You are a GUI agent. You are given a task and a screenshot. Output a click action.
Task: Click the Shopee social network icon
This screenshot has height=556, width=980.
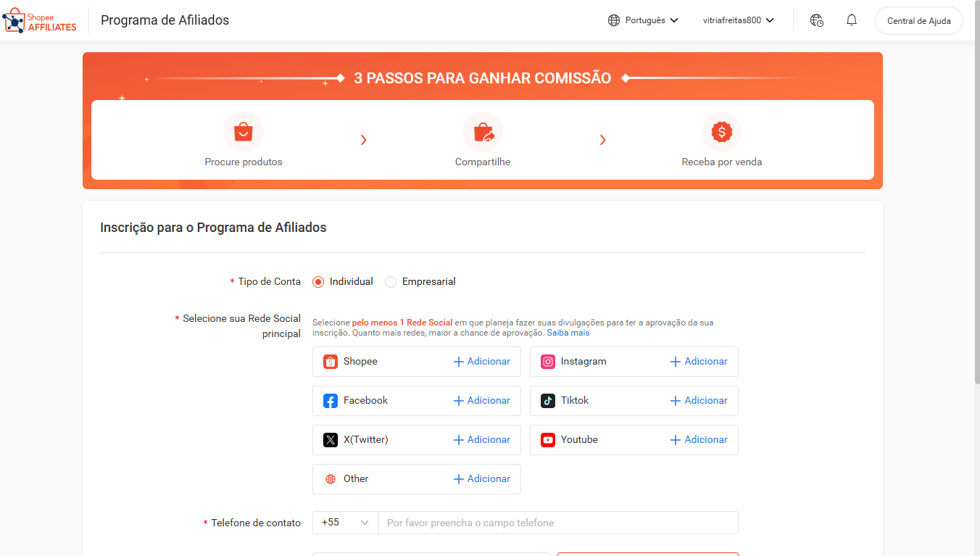[x=331, y=362]
